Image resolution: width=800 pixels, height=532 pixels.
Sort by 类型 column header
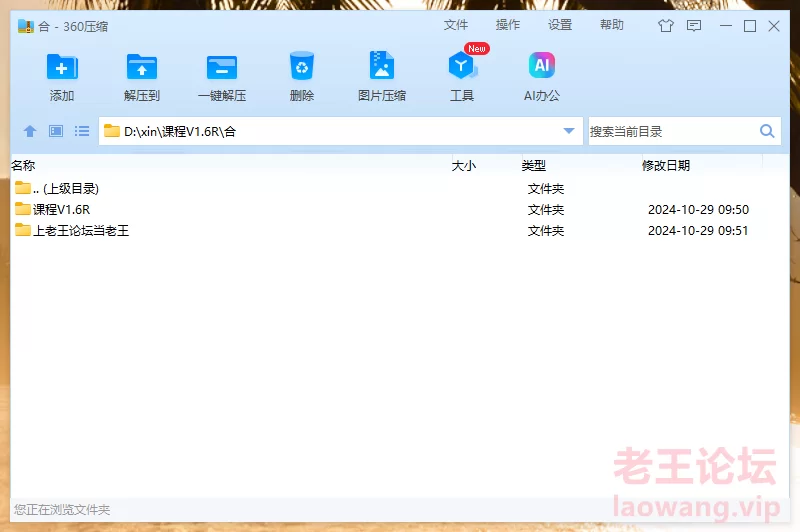(534, 165)
